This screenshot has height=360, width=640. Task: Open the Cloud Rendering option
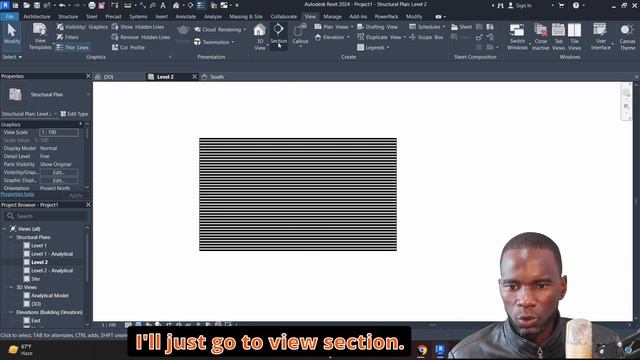[x=220, y=29]
